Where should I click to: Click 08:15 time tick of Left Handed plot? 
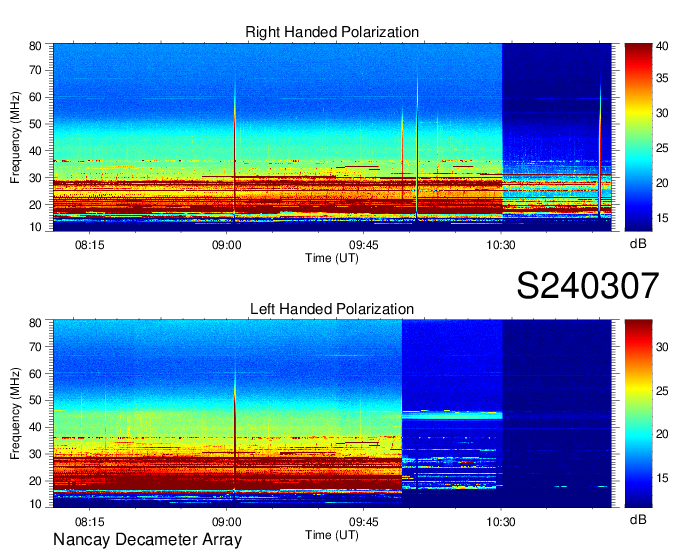coord(90,522)
